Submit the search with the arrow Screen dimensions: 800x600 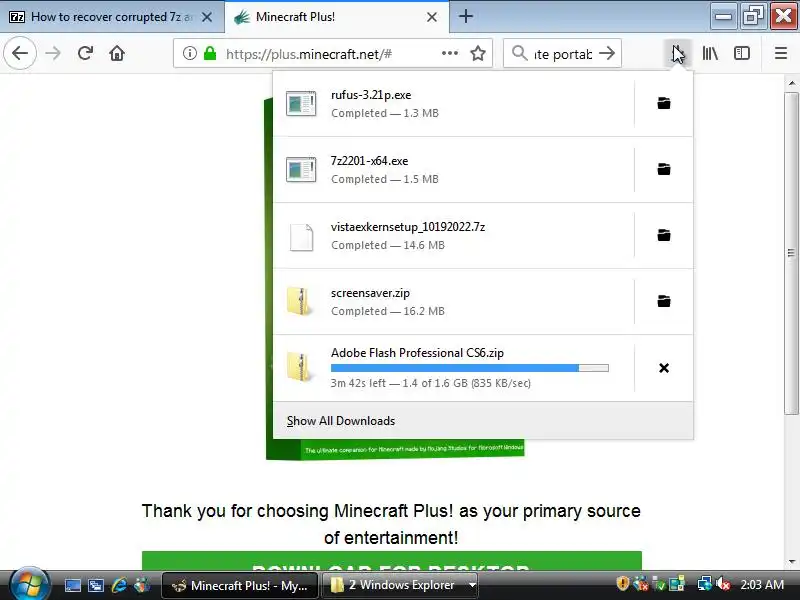tap(607, 53)
